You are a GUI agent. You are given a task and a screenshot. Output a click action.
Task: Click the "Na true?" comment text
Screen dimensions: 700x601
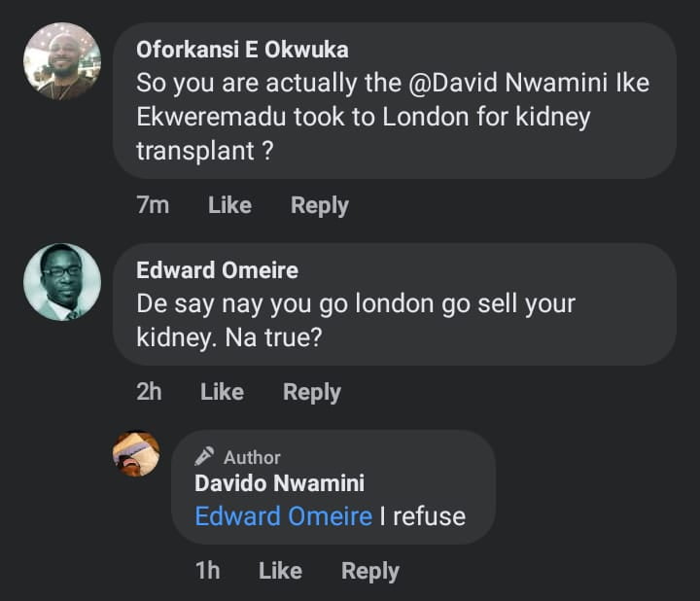(x=355, y=320)
